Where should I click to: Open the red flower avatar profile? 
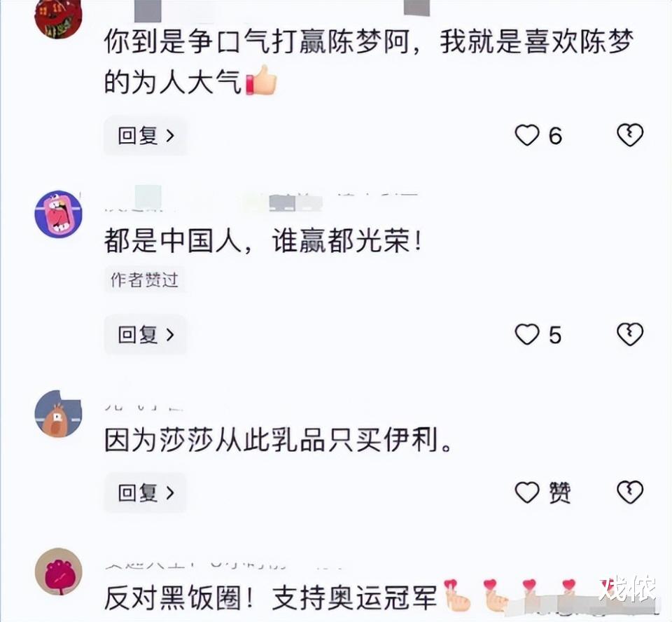click(58, 572)
